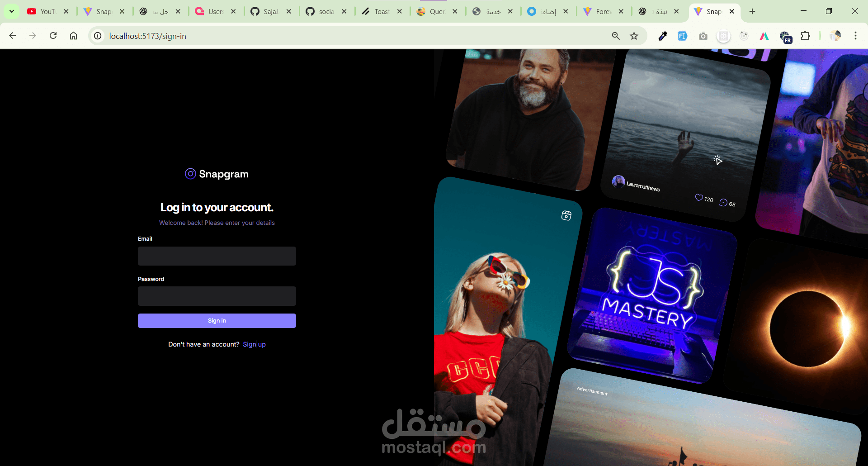
Task: Click the Email input field
Action: pyautogui.click(x=217, y=256)
